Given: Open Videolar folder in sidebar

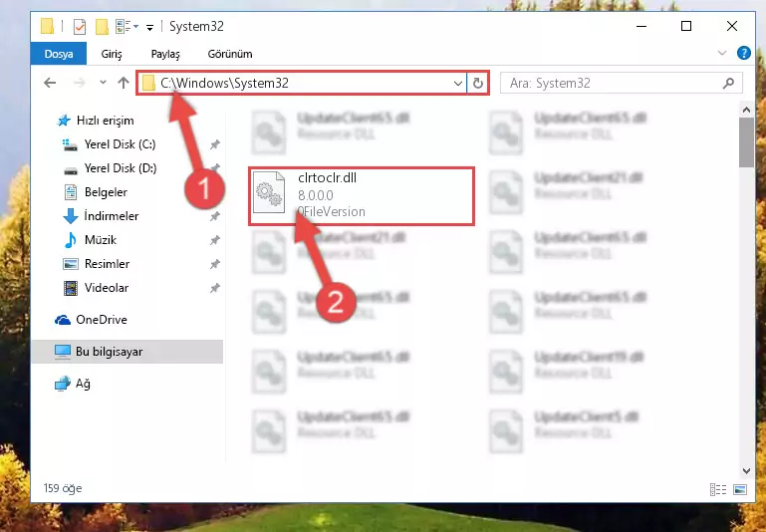Looking at the screenshot, I should coord(107,288).
